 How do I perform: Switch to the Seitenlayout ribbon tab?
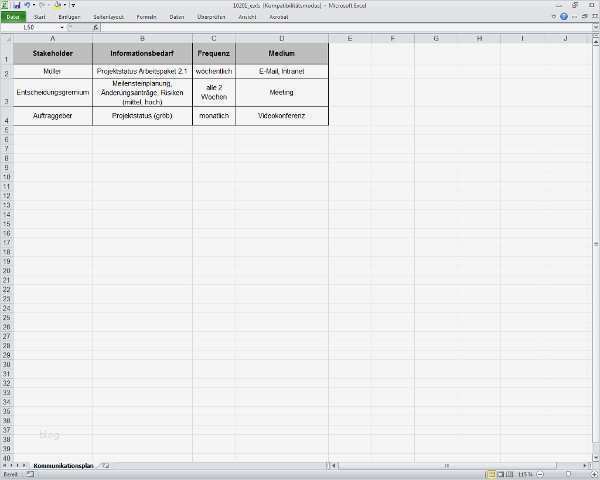coord(108,17)
